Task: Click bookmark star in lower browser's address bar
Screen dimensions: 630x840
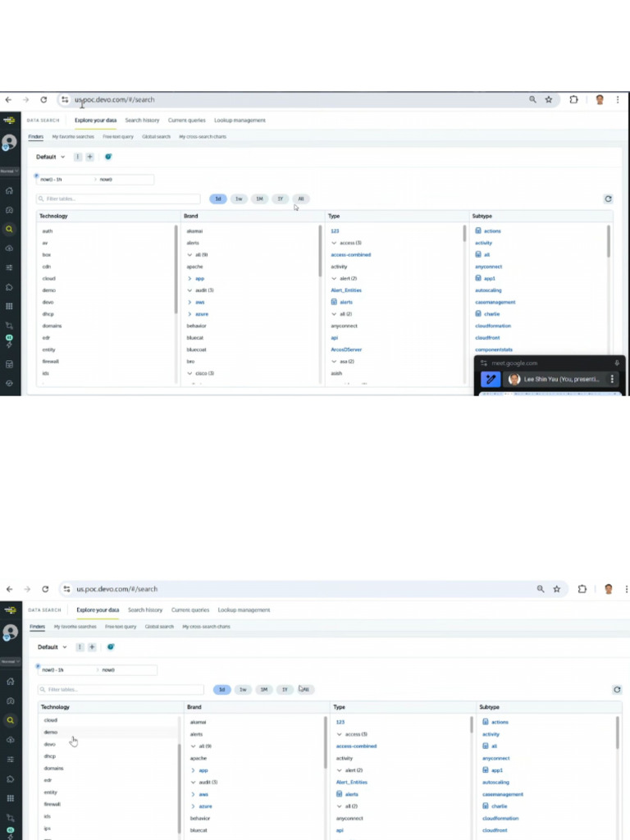Action: point(556,589)
